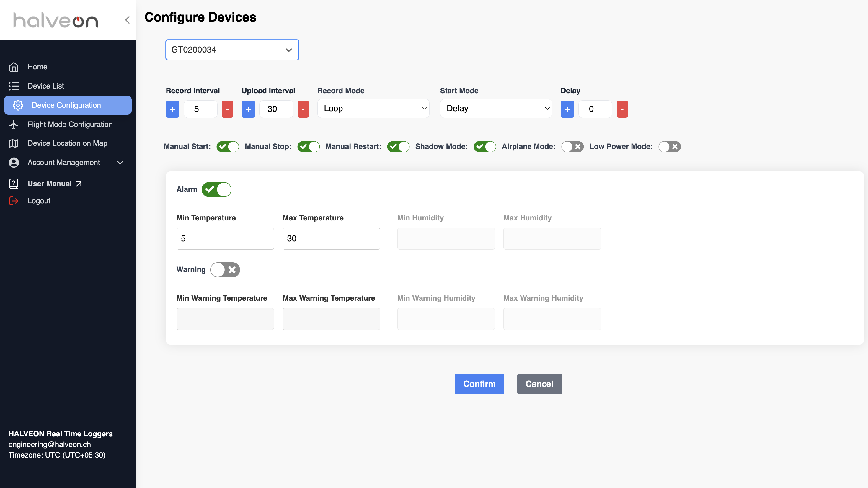Click the Home house icon in sidebar
Image resolution: width=868 pixels, height=488 pixels.
(x=14, y=67)
